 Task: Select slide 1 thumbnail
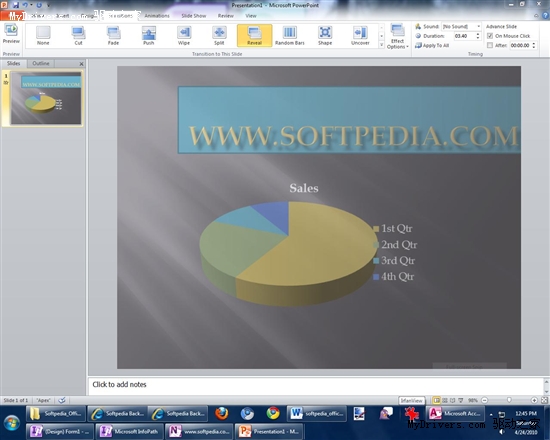(46, 98)
